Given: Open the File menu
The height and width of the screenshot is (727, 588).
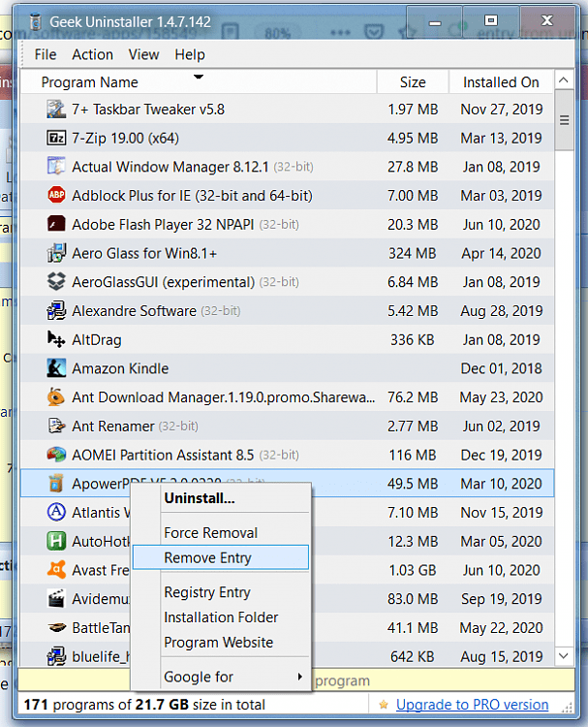Looking at the screenshot, I should tap(45, 54).
